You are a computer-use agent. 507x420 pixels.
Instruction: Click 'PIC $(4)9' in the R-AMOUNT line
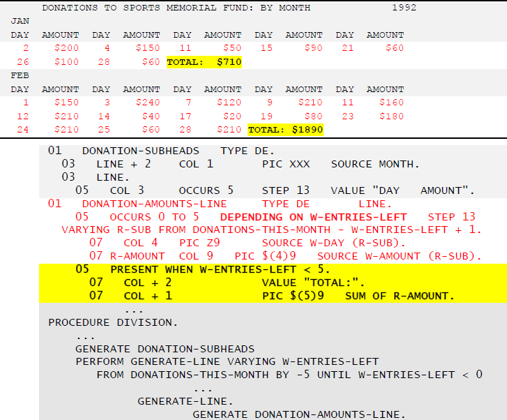pyautogui.click(x=265, y=256)
